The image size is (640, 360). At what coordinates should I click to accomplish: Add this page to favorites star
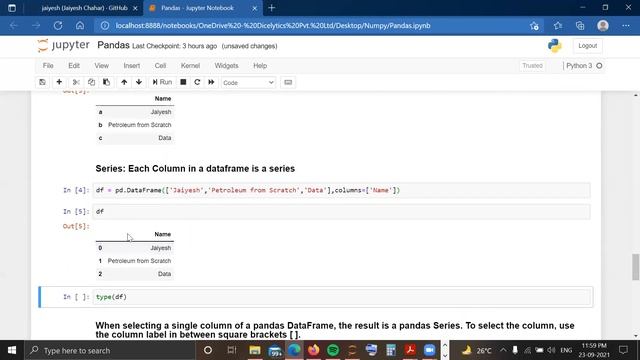(534, 26)
